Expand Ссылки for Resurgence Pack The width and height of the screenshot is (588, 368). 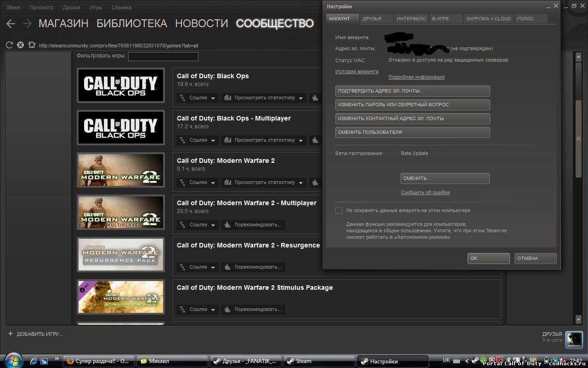198,267
